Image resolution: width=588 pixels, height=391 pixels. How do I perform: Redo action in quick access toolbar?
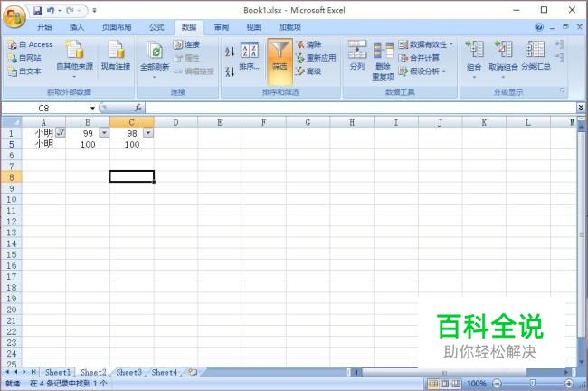[71, 11]
